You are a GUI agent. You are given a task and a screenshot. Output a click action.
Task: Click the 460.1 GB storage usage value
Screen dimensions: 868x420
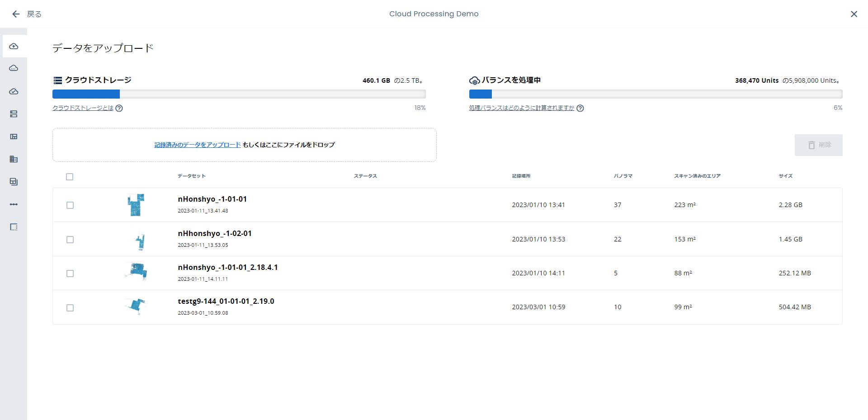click(376, 80)
